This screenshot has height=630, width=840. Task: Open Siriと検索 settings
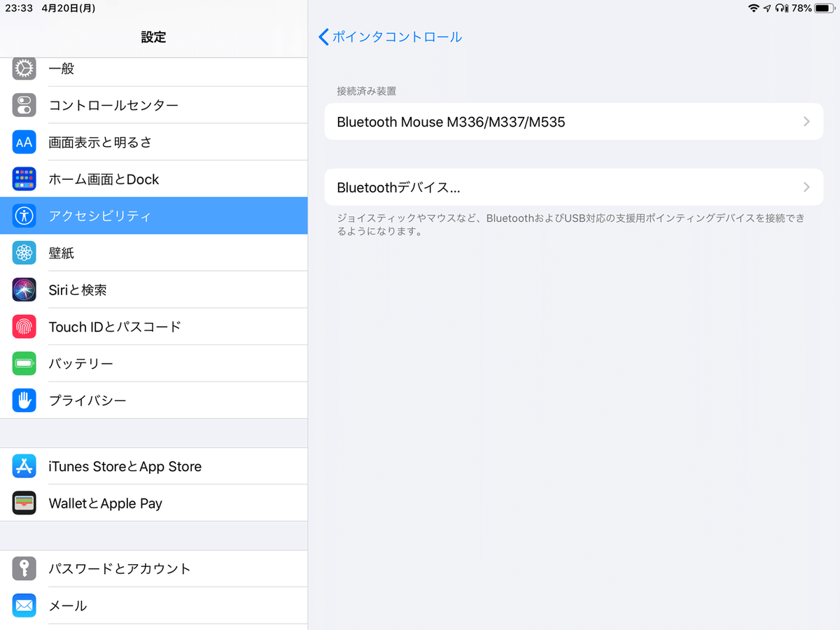(x=154, y=290)
